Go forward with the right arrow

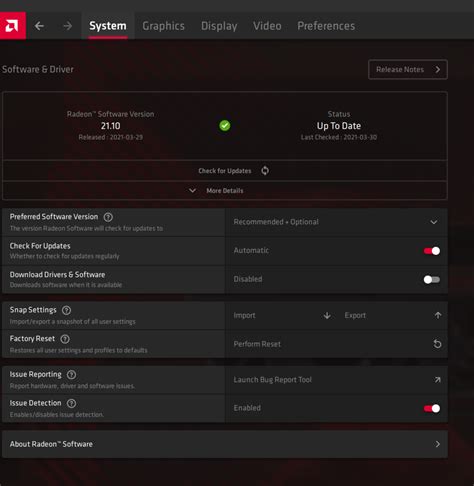point(68,26)
